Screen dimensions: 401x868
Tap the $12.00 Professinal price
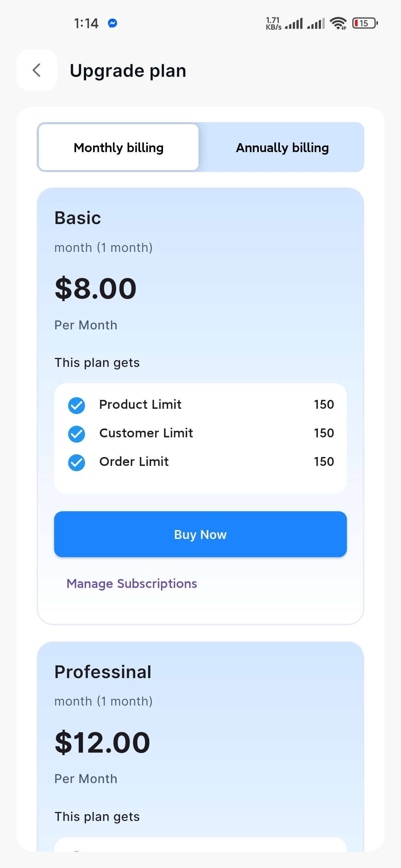coord(102,743)
